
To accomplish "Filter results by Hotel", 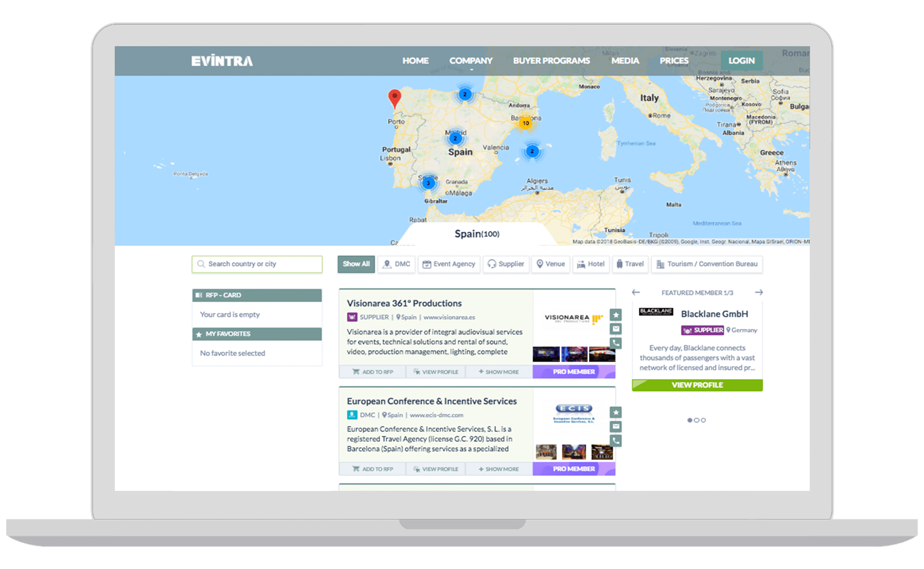I will pyautogui.click(x=591, y=264).
